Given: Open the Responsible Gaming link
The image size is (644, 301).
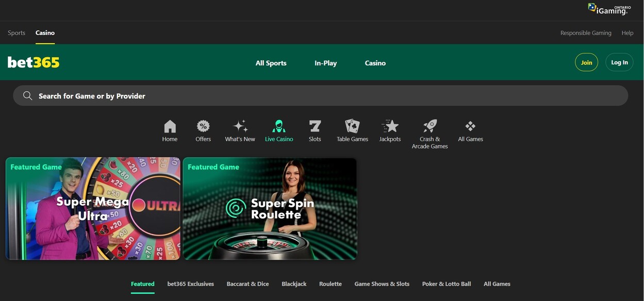Looking at the screenshot, I should [586, 33].
